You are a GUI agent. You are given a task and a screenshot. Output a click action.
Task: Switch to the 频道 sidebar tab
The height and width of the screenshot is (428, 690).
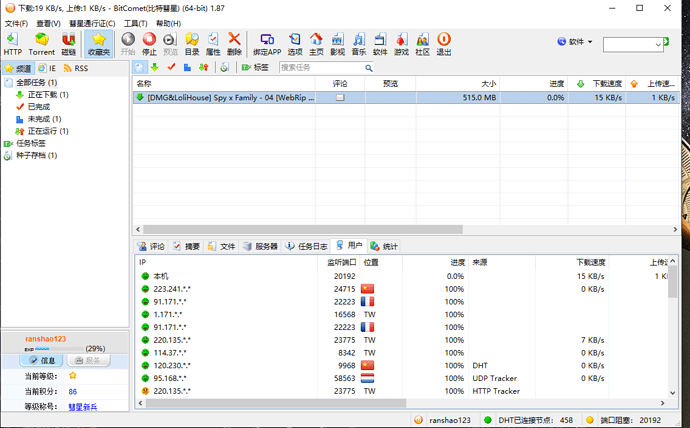tap(18, 69)
